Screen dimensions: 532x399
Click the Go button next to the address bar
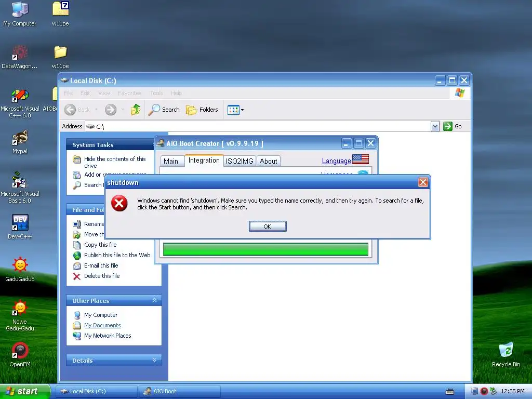click(453, 126)
